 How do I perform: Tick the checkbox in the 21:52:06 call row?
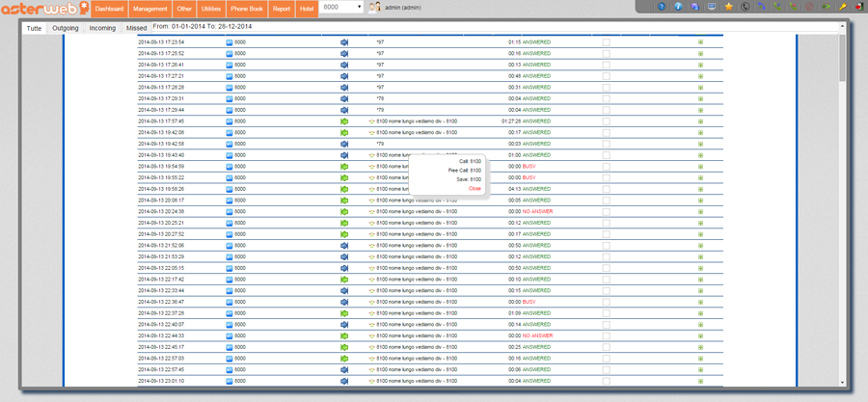point(607,246)
